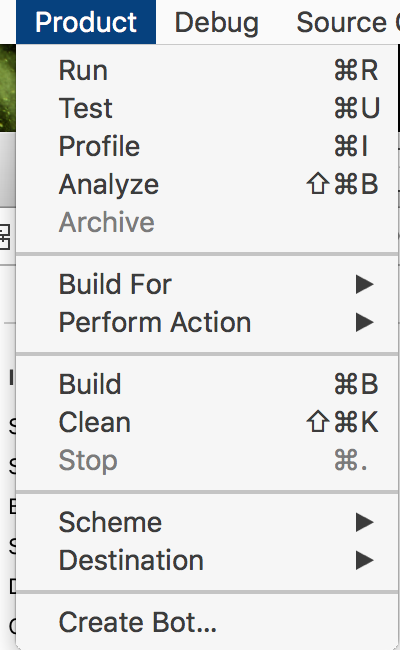Open the Source Control menu
Image resolution: width=400 pixels, height=650 pixels.
pos(347,22)
